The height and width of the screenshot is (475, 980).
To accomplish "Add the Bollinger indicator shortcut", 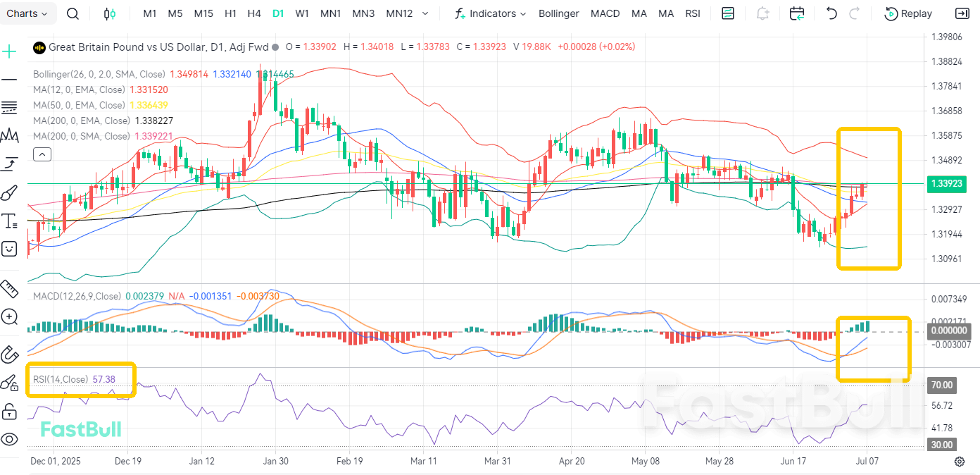I will pos(559,13).
